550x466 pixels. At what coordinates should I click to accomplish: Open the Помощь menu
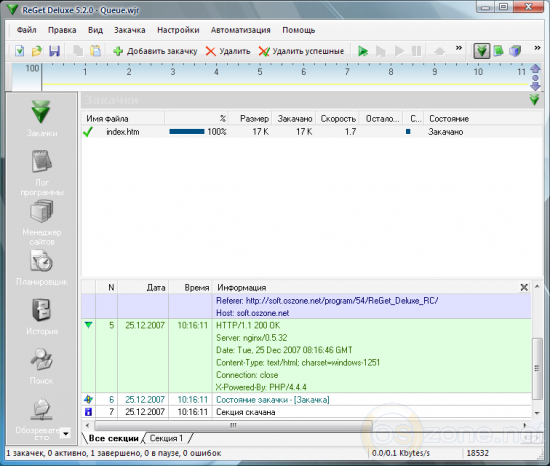pos(299,30)
